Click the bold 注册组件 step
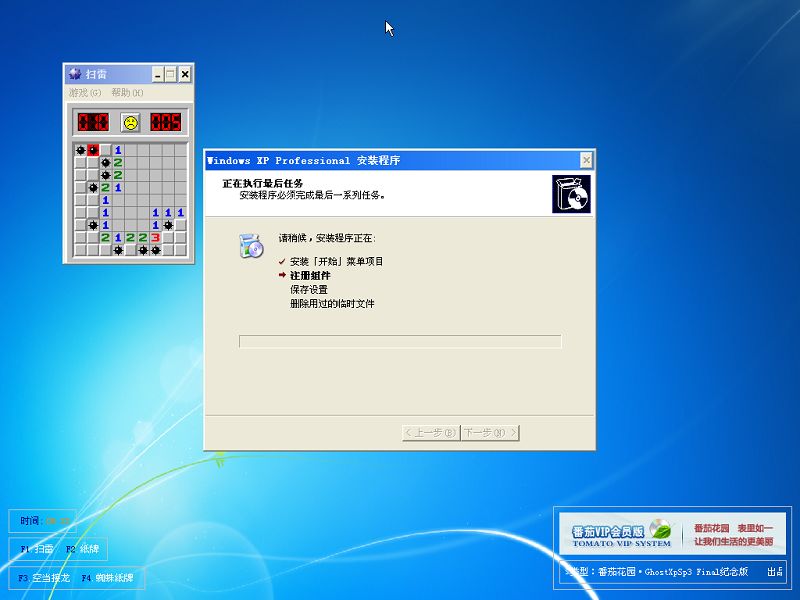This screenshot has height=600, width=800. click(x=310, y=276)
